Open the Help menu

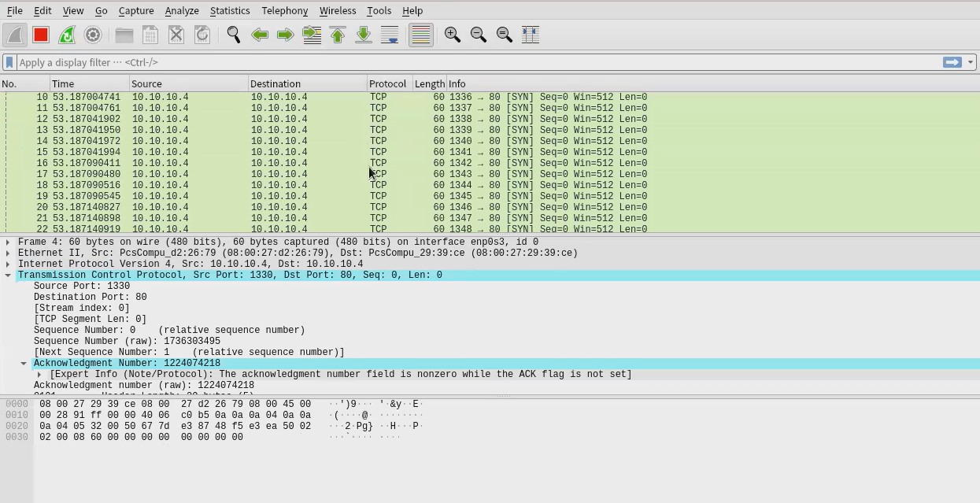click(x=412, y=10)
